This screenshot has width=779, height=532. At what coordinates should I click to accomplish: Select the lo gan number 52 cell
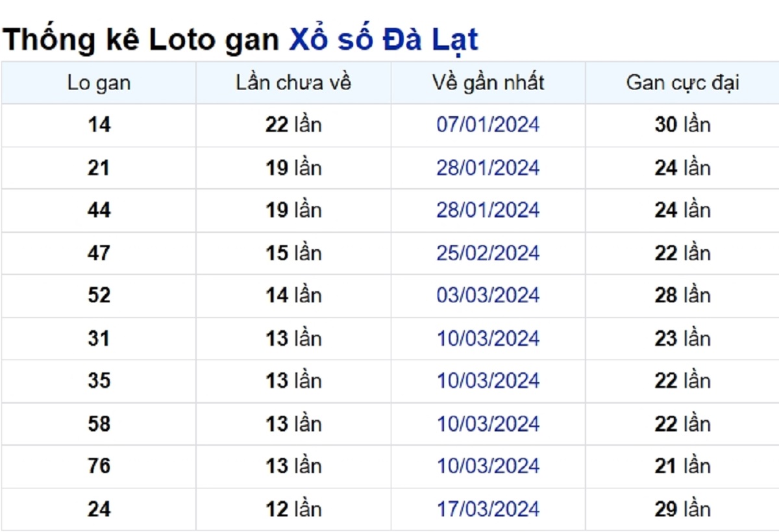(99, 296)
